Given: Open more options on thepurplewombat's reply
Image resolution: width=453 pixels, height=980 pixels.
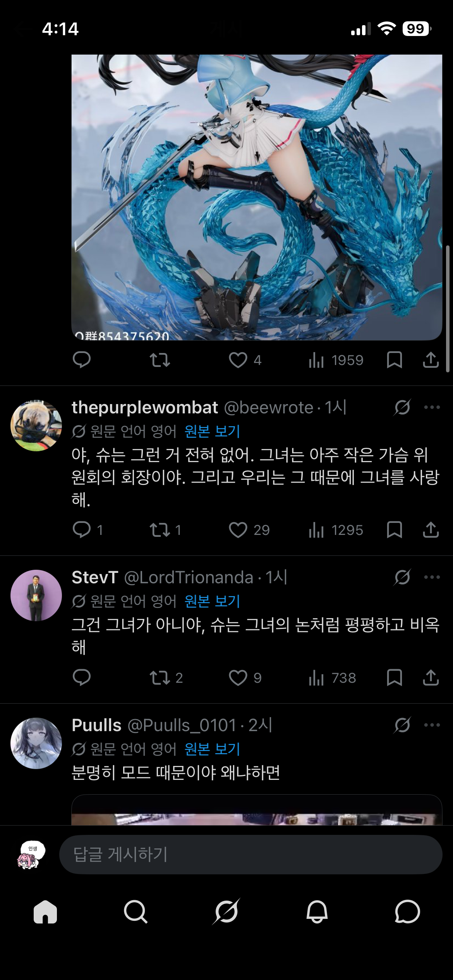Looking at the screenshot, I should (x=432, y=407).
